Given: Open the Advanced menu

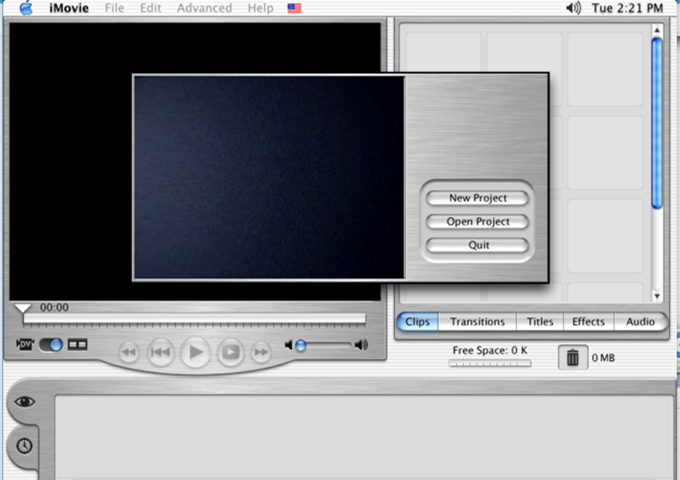Looking at the screenshot, I should (204, 8).
